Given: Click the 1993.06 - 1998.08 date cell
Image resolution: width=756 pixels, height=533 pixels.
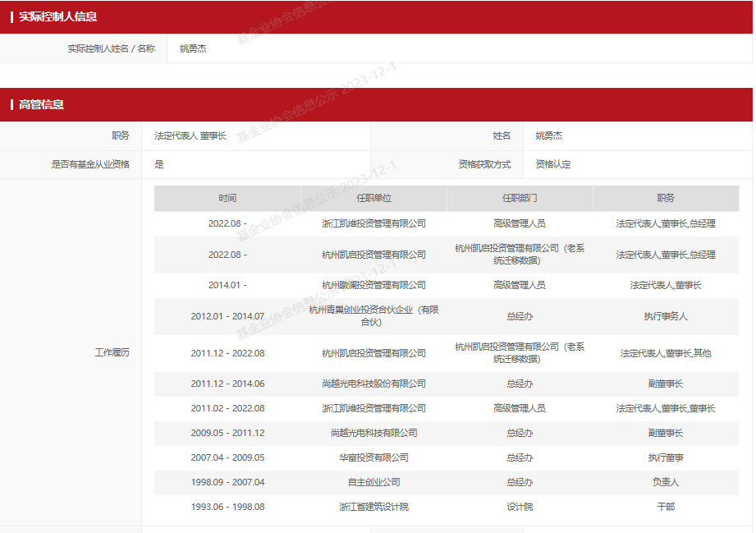Looking at the screenshot, I should pyautogui.click(x=227, y=507).
